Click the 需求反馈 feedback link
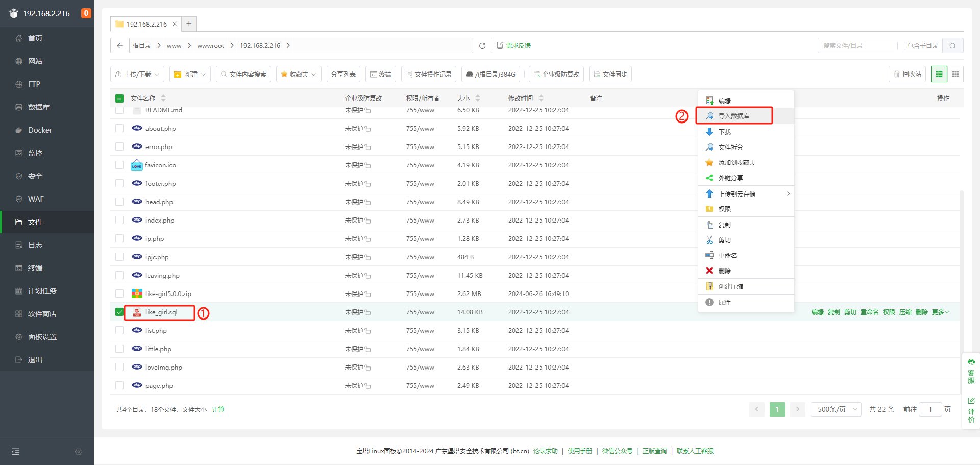980x465 pixels. (514, 45)
